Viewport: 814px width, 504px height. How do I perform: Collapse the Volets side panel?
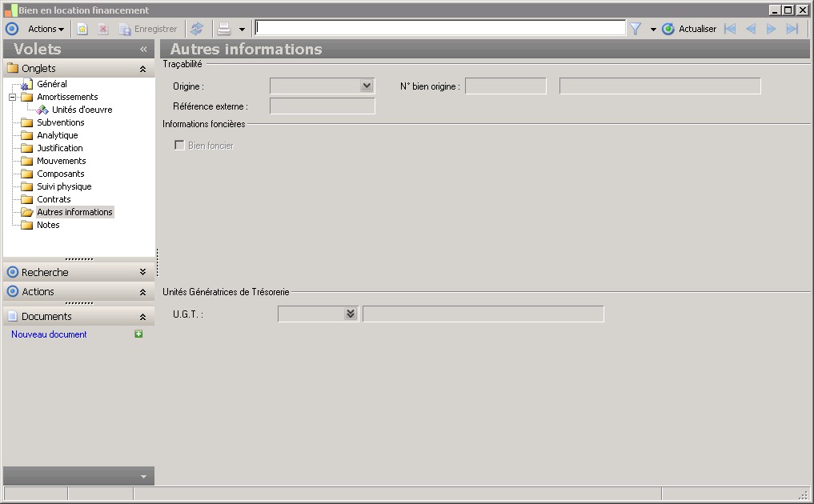point(143,50)
